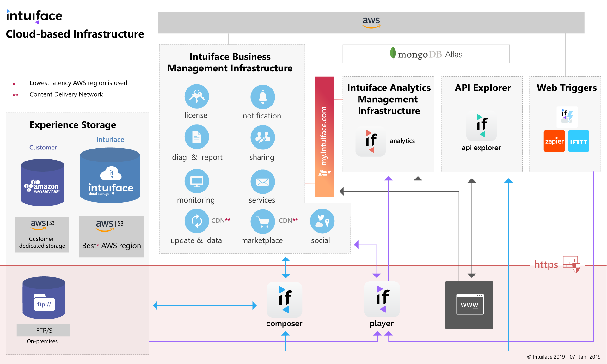This screenshot has height=364, width=607.
Task: Click the 'analytics' label
Action: pyautogui.click(x=402, y=141)
